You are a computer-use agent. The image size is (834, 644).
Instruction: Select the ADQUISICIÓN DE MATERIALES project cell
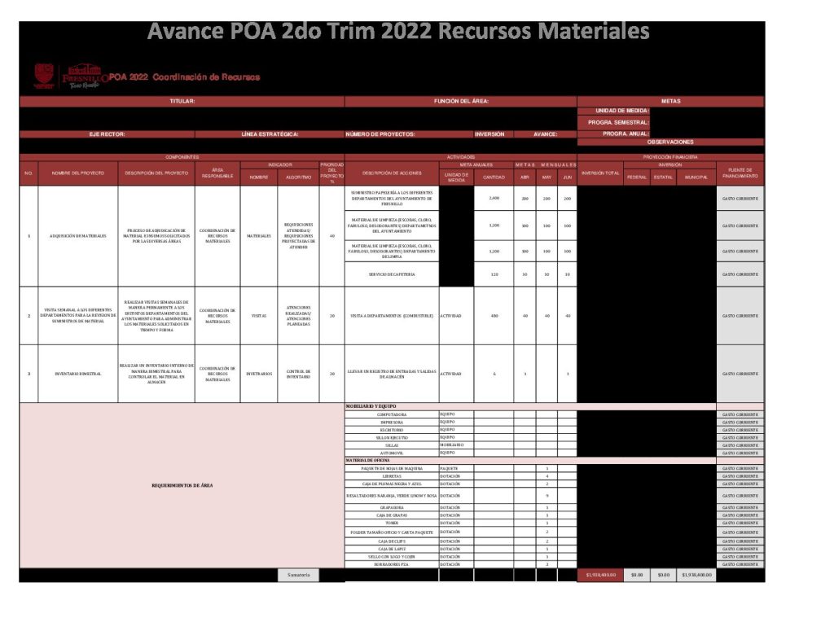(x=78, y=236)
